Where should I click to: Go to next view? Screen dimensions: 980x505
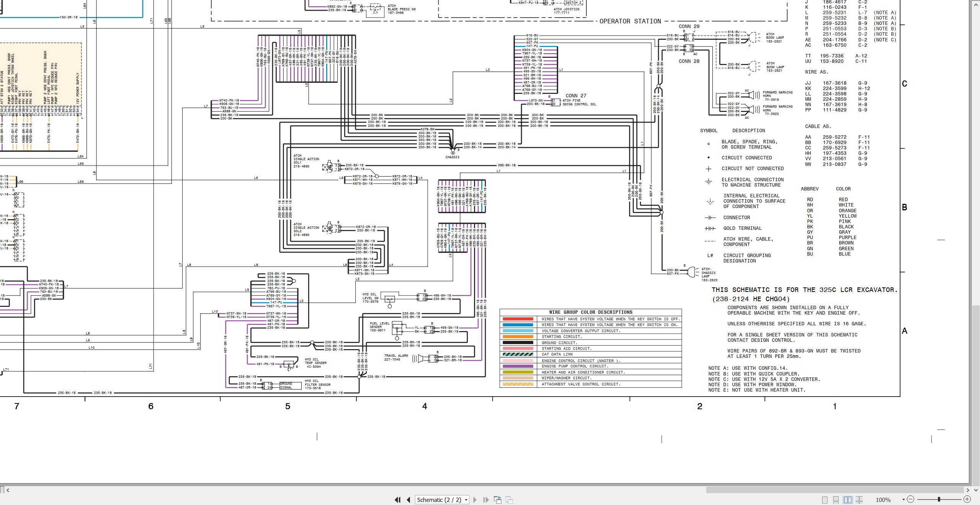509,500
